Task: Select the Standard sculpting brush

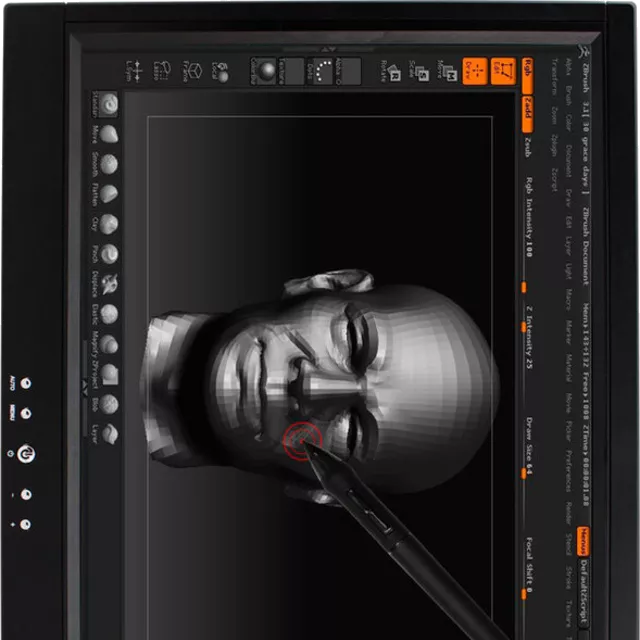Action: [x=108, y=103]
